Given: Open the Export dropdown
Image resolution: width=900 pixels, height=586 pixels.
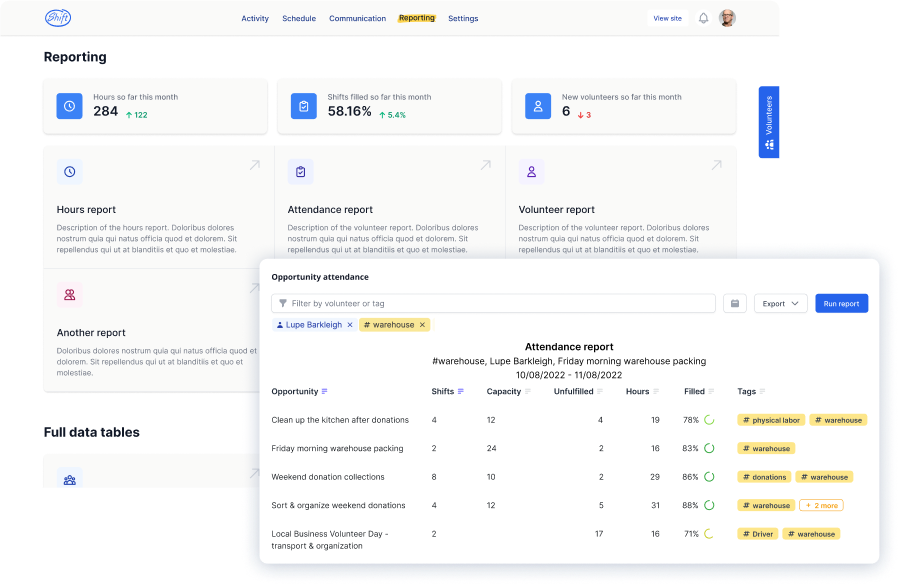Looking at the screenshot, I should click(780, 303).
